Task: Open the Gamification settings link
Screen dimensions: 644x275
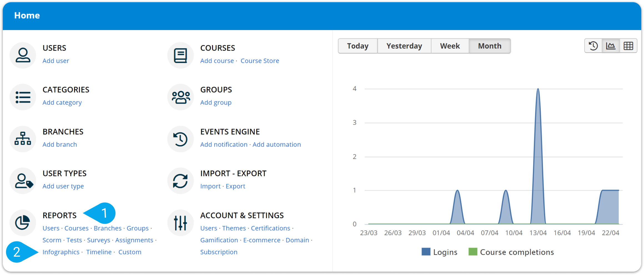Action: 219,240
